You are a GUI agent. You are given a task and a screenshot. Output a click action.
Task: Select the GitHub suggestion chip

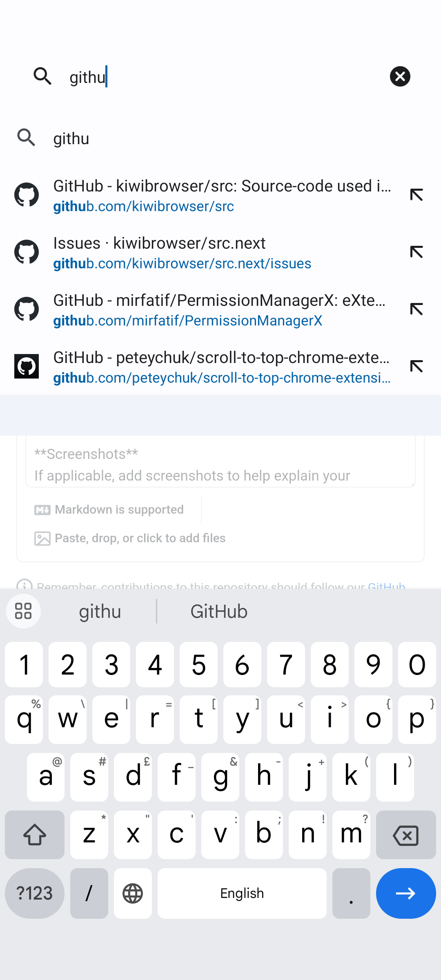(219, 611)
